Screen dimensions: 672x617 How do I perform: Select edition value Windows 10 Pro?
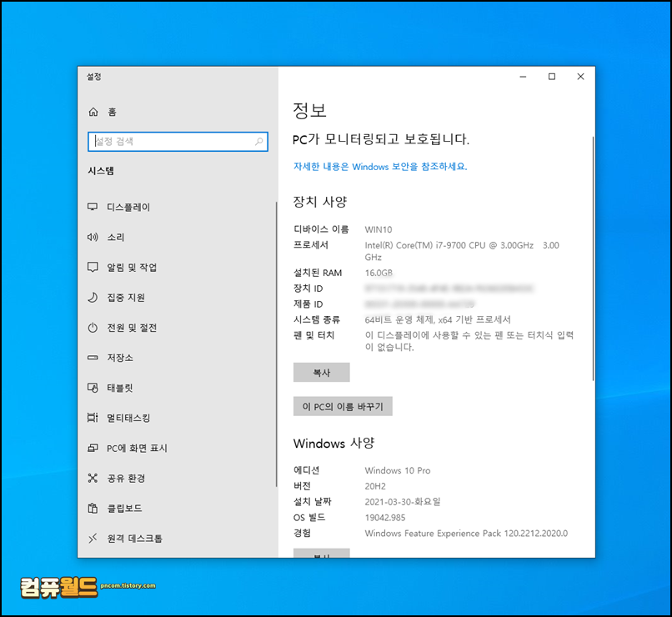[398, 470]
